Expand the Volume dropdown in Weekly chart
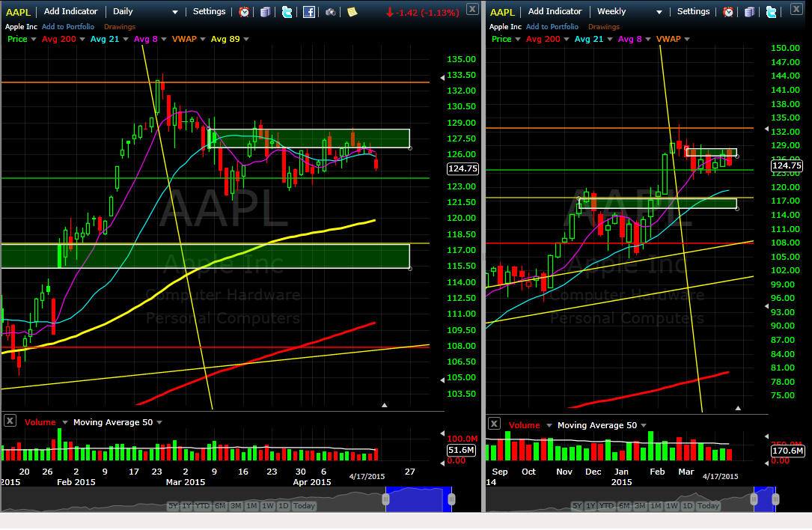The image size is (812, 530). point(549,426)
